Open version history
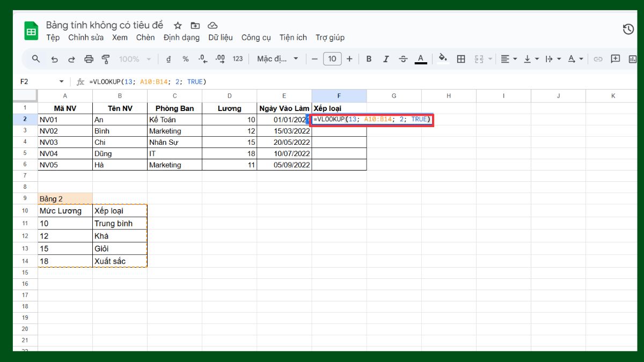This screenshot has height=362, width=644. 628,29
